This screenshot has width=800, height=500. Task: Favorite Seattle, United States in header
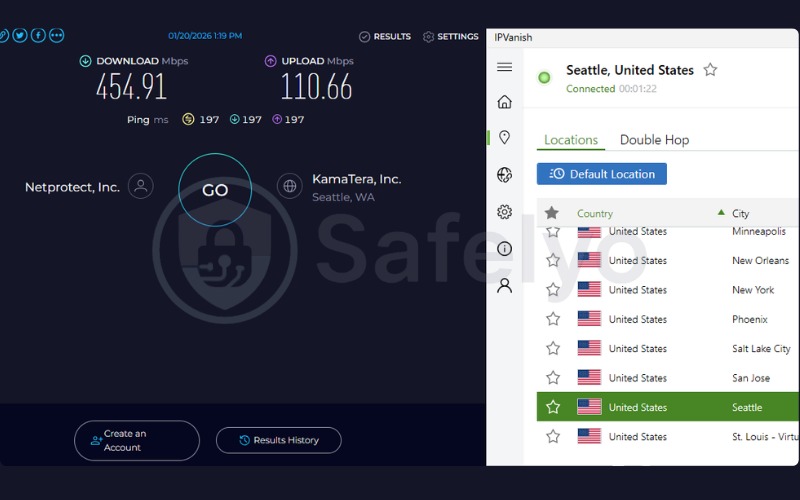(x=710, y=69)
